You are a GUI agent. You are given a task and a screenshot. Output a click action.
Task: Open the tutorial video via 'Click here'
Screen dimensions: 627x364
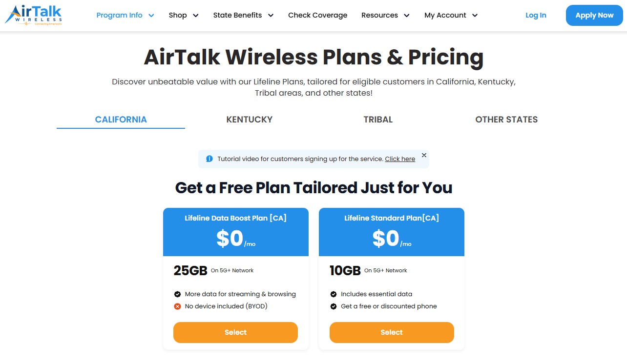point(400,159)
